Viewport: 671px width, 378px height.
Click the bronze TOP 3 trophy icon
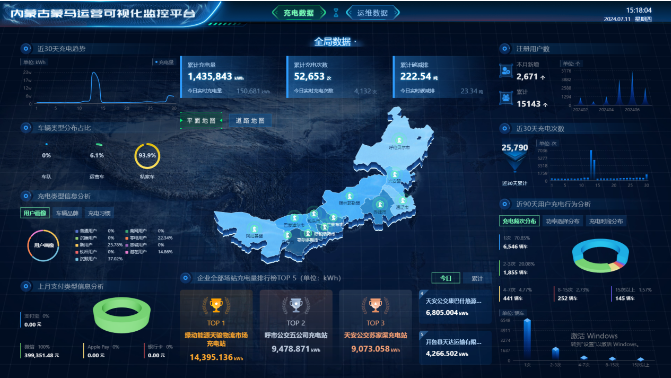point(375,306)
